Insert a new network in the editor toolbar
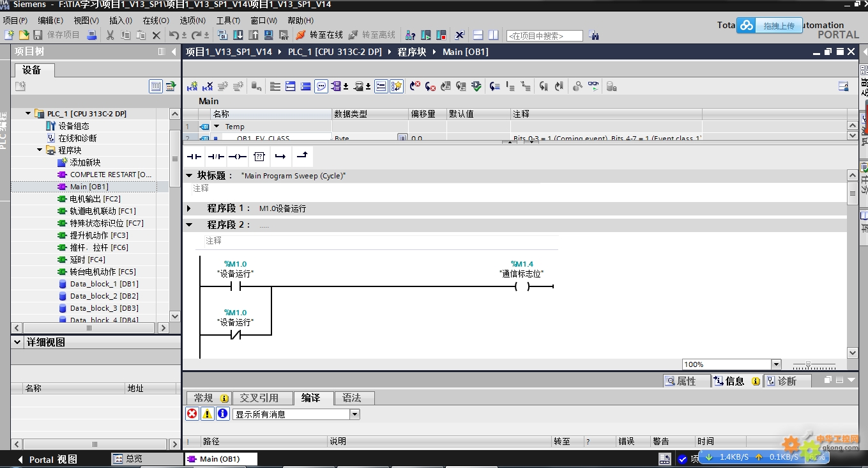868x468 pixels. [x=192, y=86]
